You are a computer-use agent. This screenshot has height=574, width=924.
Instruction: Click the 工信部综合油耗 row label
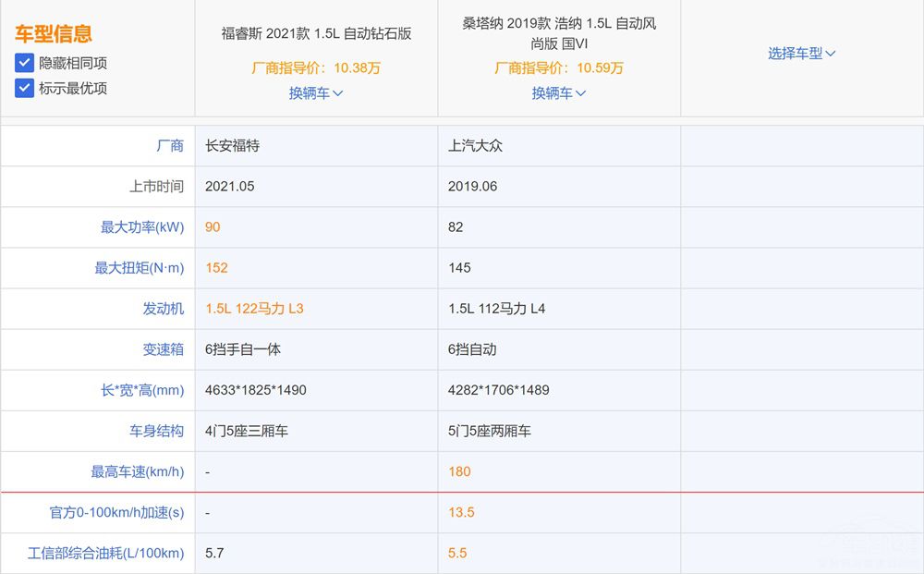[105, 553]
